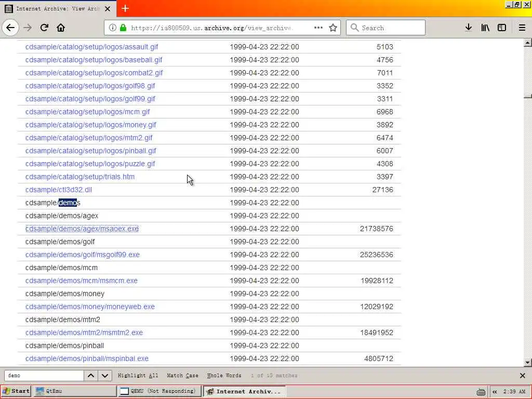Select Internet Archive taskbar button
Screen dimensions: 532x399
click(244, 391)
